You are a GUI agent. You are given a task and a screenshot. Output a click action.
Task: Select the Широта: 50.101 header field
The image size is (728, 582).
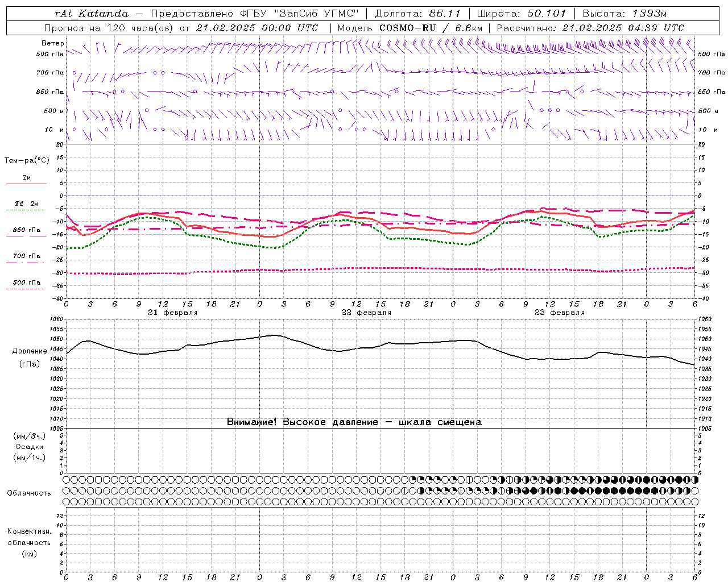coord(522,14)
